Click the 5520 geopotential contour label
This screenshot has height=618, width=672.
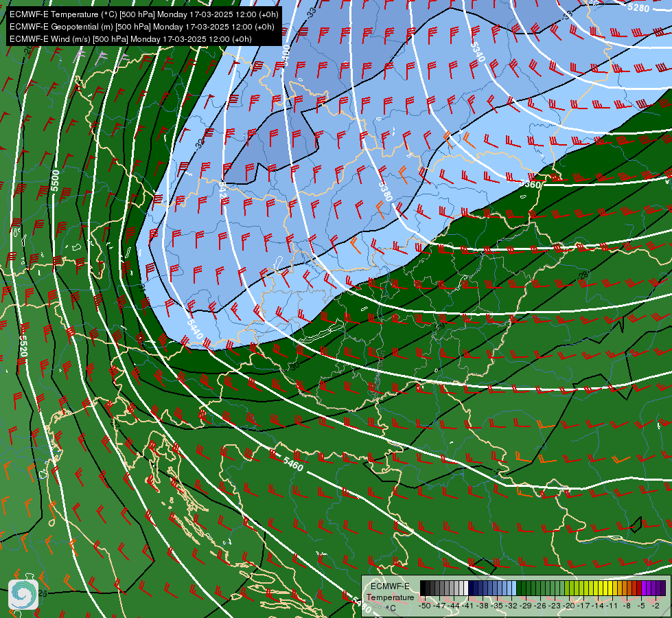coord(23,346)
